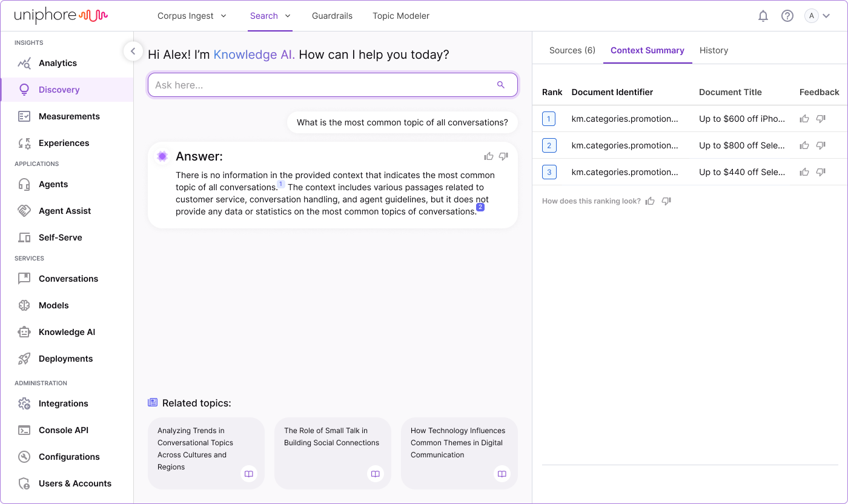
Task: Switch to the History tab
Action: (714, 50)
